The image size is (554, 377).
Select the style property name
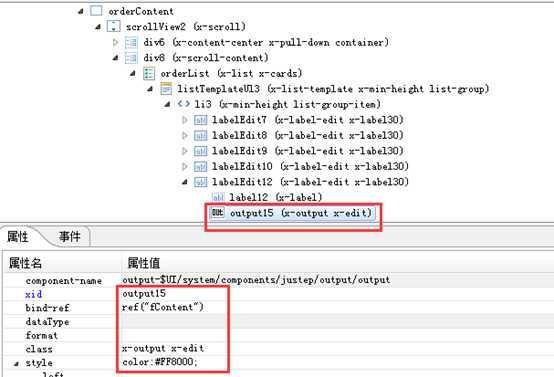pos(39,363)
